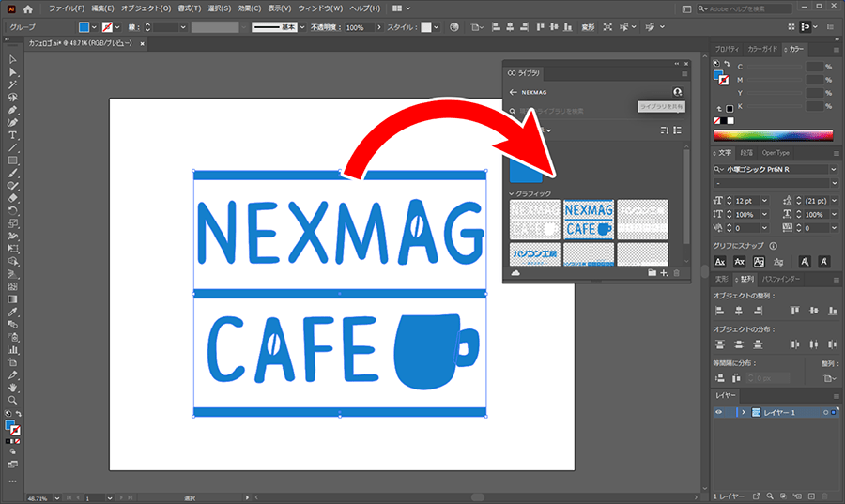Click the Home icon in the top bar
Screen dimensions: 845x504
(28, 8)
